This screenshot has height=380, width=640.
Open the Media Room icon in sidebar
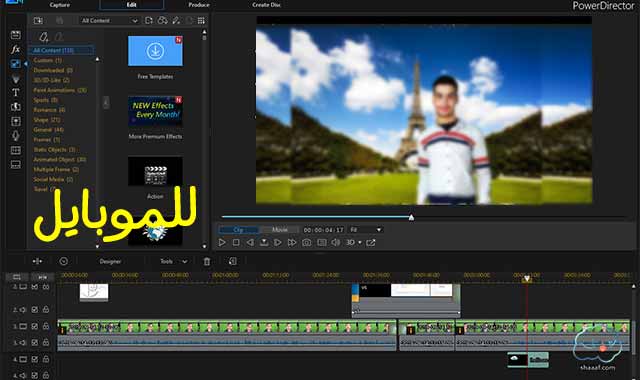[x=16, y=35]
